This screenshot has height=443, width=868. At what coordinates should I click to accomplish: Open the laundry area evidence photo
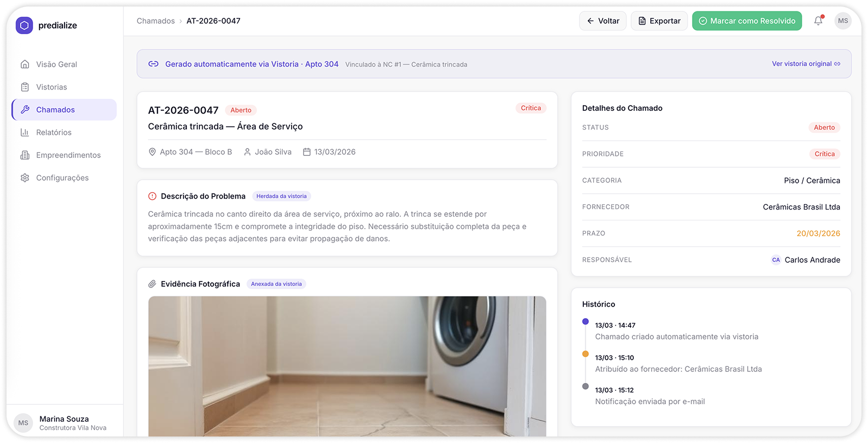[347, 366]
